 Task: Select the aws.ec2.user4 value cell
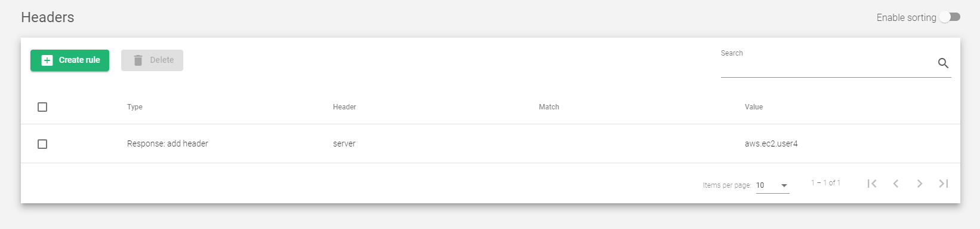pyautogui.click(x=771, y=144)
